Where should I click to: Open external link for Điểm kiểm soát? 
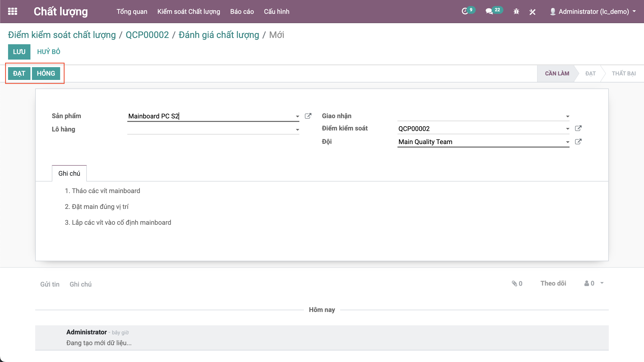[x=578, y=128]
